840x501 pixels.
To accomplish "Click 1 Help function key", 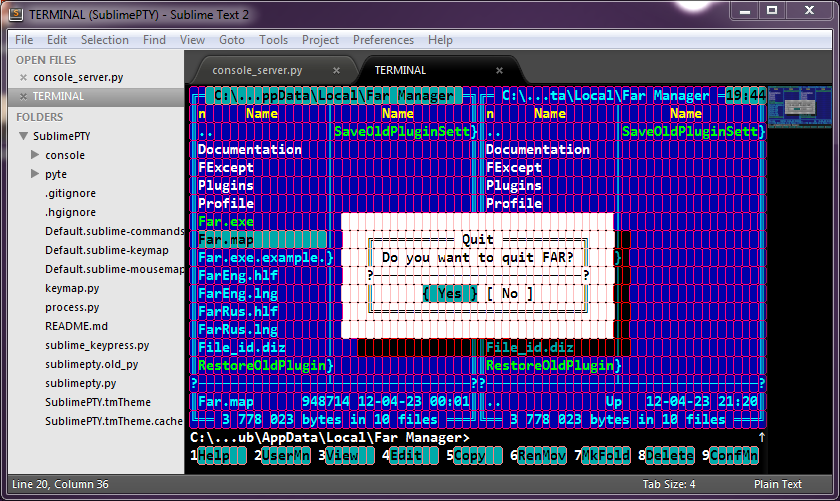I will [218, 455].
